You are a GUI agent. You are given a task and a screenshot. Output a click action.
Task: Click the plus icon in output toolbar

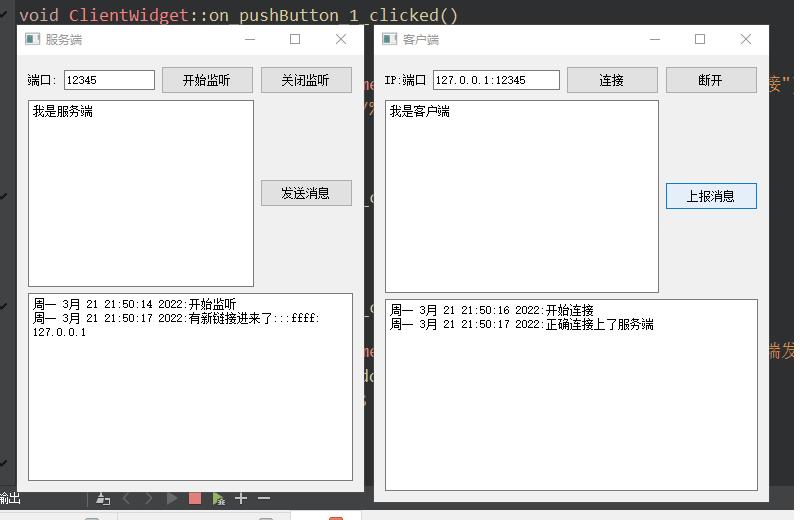point(241,498)
